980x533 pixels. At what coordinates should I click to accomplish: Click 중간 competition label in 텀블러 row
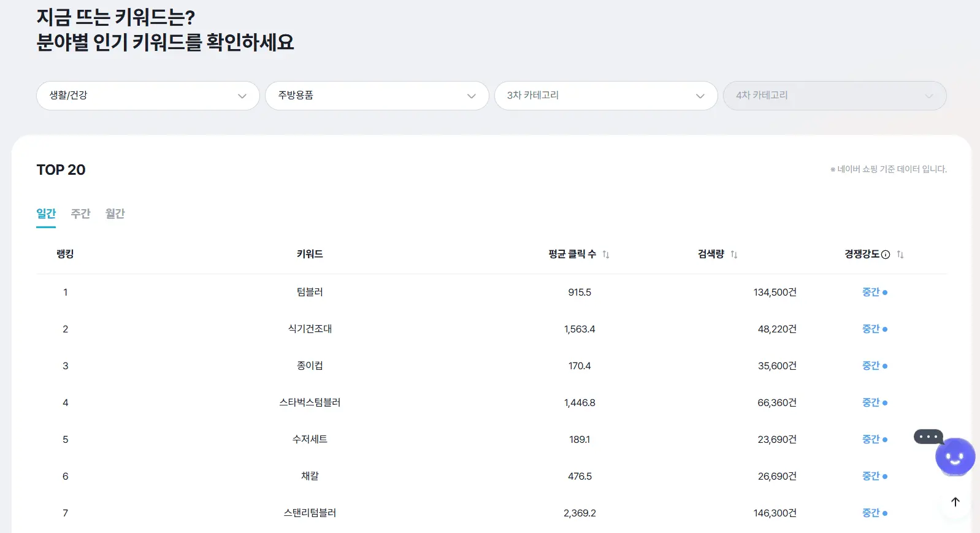click(x=871, y=292)
